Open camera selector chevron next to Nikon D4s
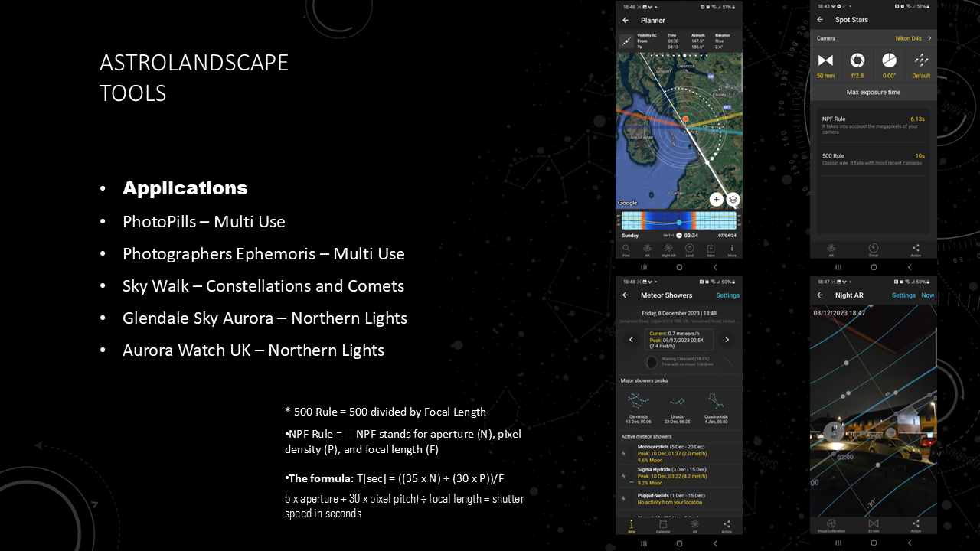The image size is (980, 551). coord(929,38)
